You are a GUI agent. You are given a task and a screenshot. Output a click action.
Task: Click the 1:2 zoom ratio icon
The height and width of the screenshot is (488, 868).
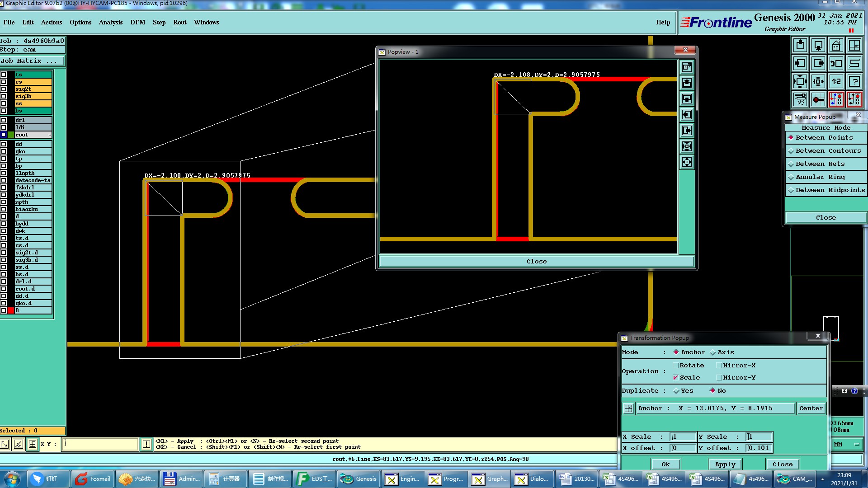(836, 82)
